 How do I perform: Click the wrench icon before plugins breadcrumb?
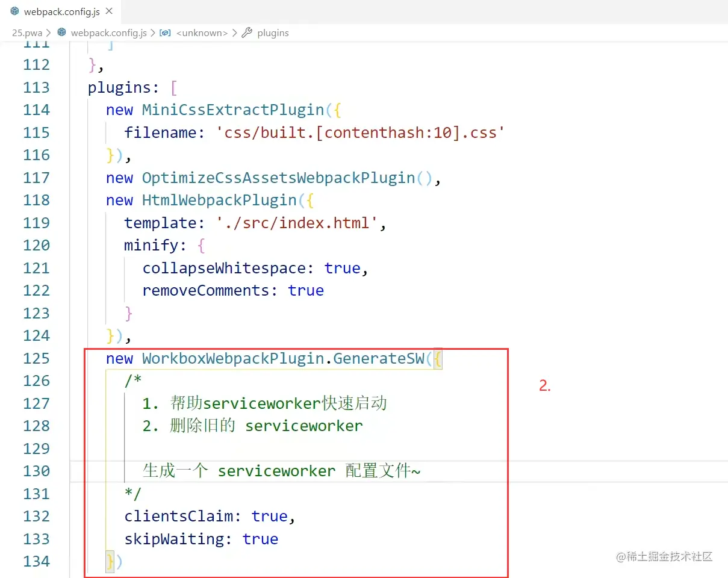click(247, 33)
